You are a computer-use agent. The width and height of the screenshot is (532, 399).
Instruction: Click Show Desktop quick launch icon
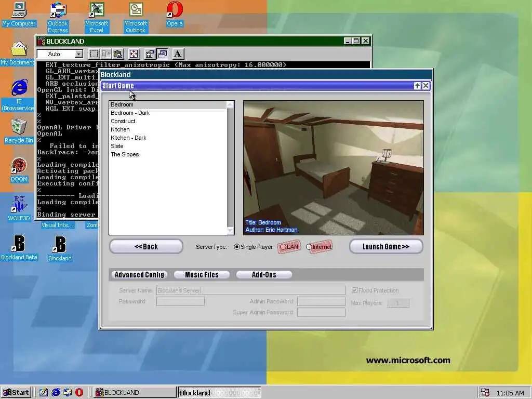[x=44, y=393]
